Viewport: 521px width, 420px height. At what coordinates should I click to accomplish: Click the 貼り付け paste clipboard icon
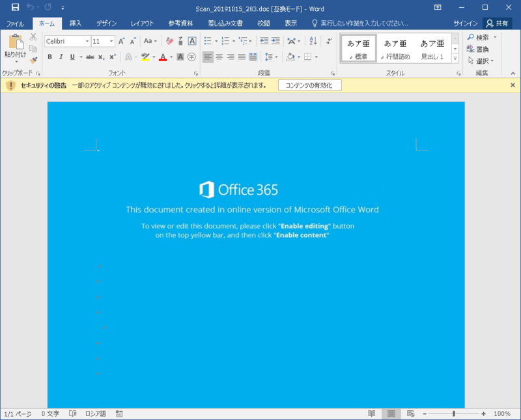coord(15,42)
